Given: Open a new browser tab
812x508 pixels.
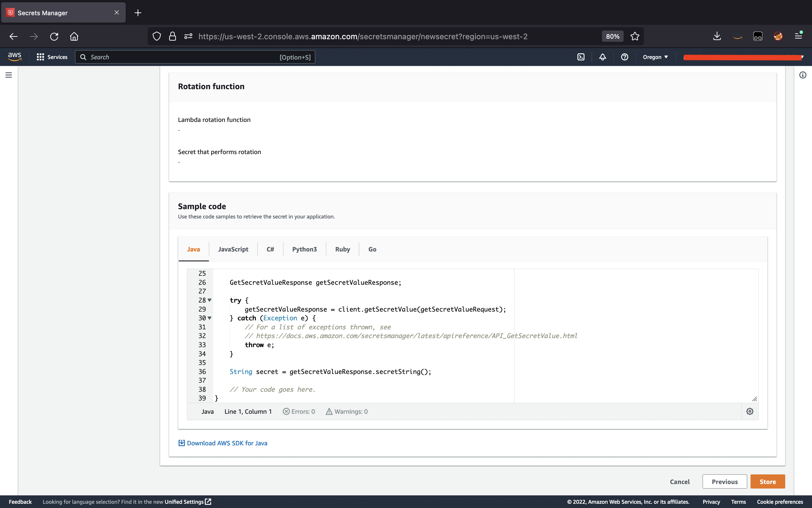Looking at the screenshot, I should (x=138, y=13).
